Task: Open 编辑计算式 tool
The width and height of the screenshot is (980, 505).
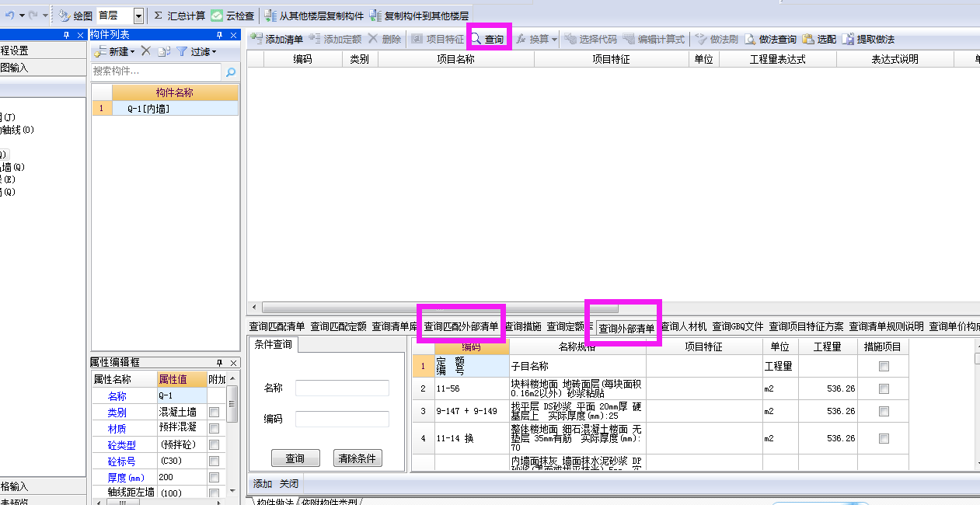Action: (654, 39)
